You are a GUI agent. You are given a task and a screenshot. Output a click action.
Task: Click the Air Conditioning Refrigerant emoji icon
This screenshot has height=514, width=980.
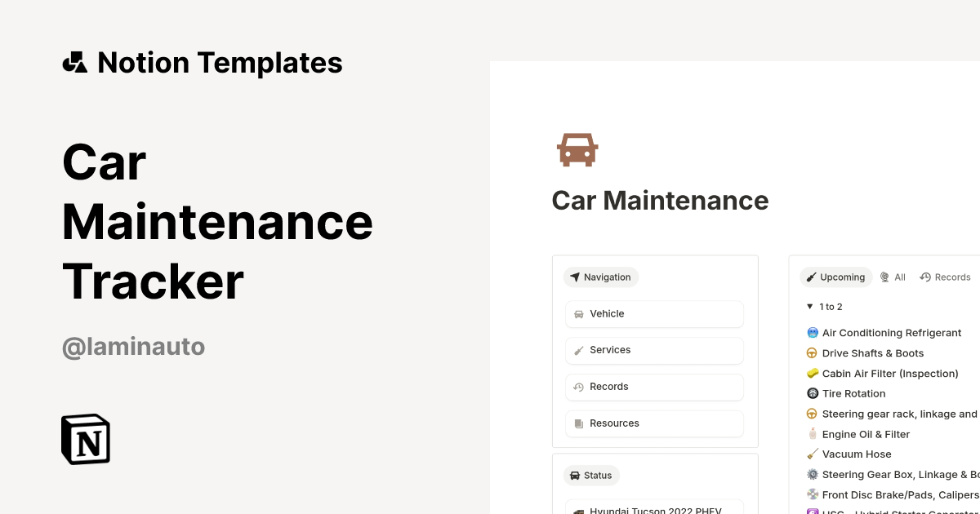coord(812,333)
